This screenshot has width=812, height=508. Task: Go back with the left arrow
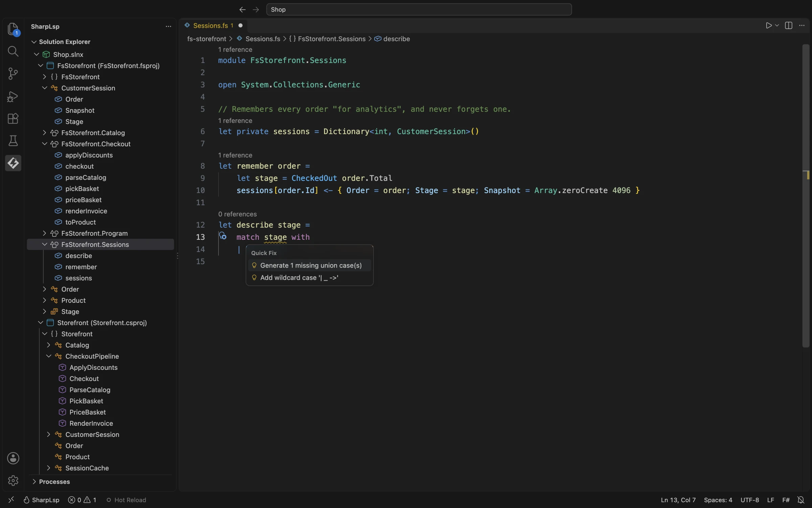(x=242, y=9)
